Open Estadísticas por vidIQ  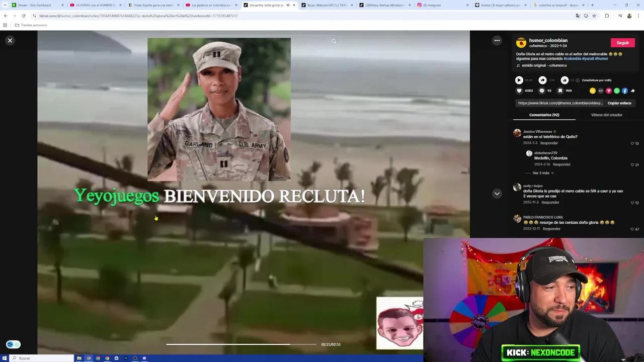pyautogui.click(x=597, y=80)
